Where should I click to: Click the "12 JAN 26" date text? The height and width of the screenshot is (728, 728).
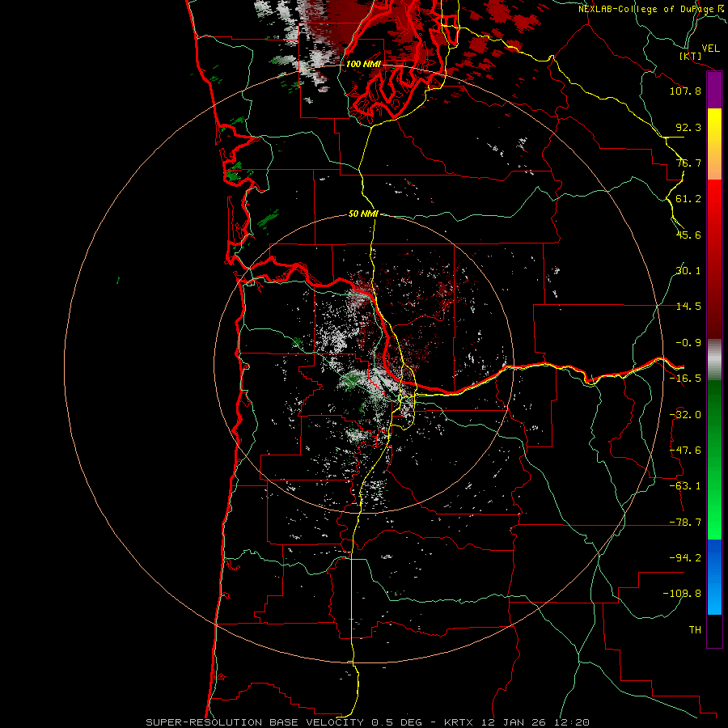click(512, 722)
